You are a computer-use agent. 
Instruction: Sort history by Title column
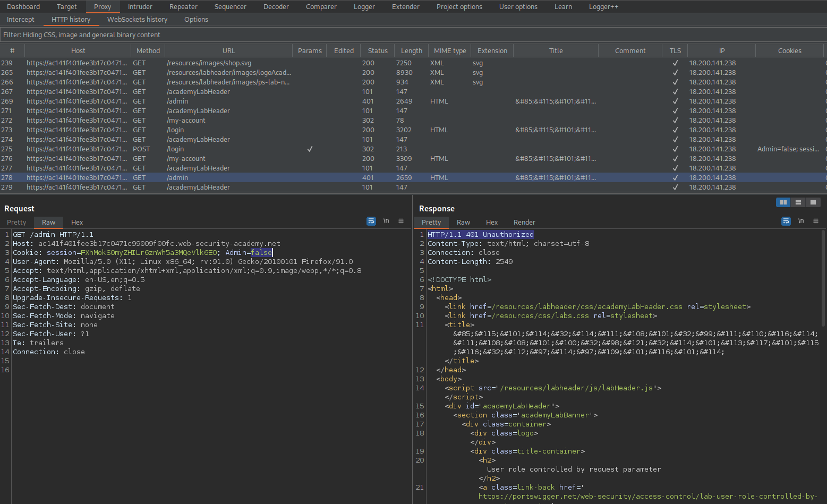[556, 50]
